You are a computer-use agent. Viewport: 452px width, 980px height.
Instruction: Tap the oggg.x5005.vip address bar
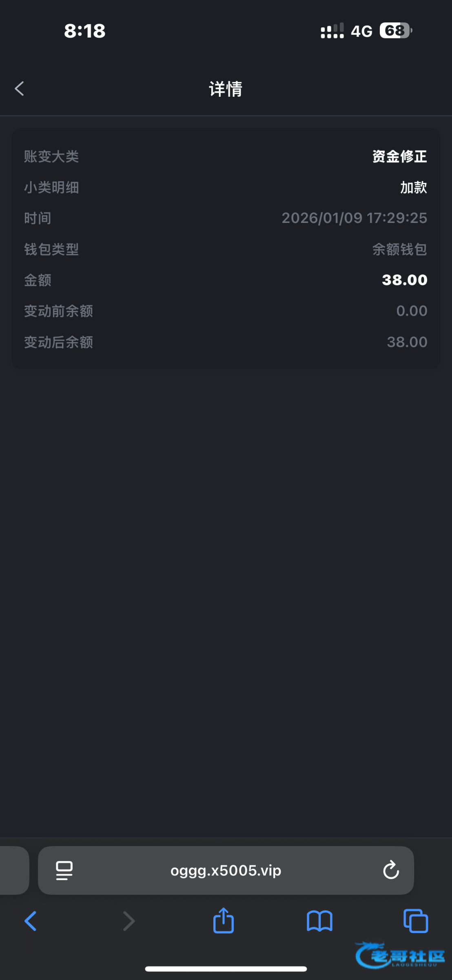[x=226, y=871]
